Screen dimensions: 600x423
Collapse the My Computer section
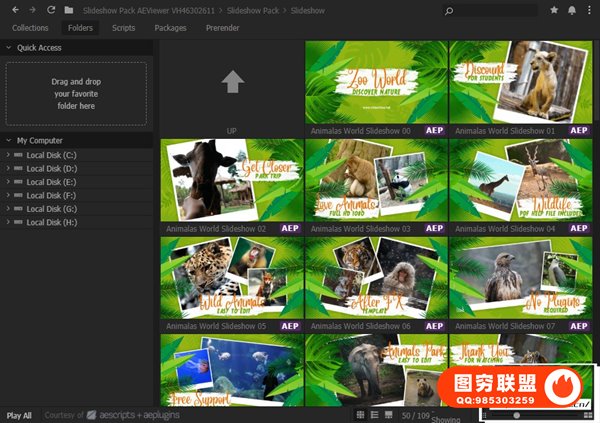coord(9,140)
